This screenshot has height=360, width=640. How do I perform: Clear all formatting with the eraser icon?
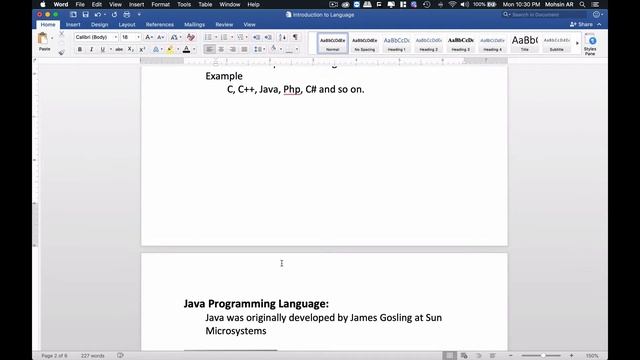tap(191, 37)
